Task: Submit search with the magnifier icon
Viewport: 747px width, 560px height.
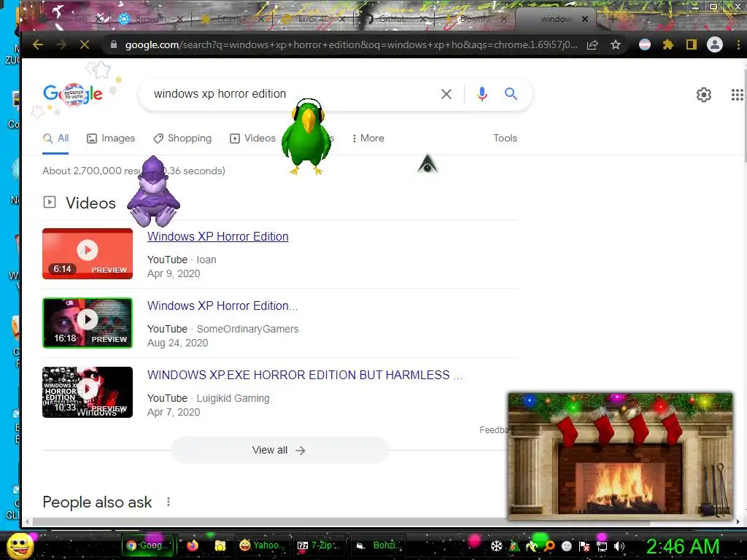Action: (511, 94)
